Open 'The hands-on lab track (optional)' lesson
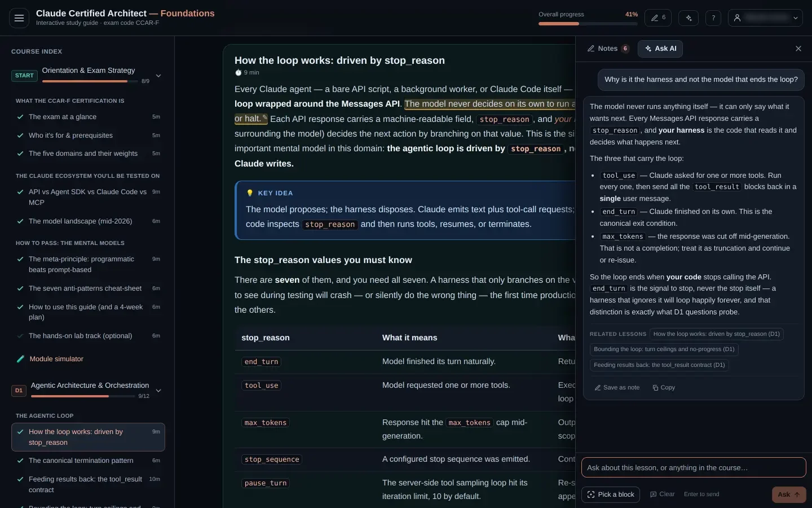 (x=88, y=336)
